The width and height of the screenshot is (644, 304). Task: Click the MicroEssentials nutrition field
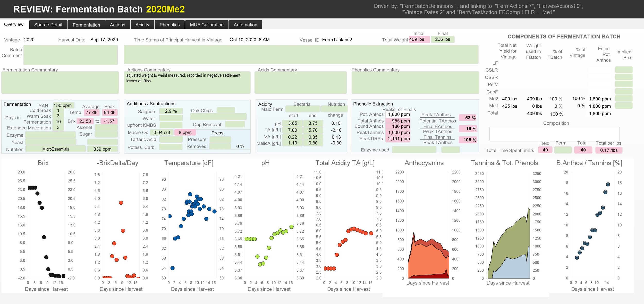56,149
